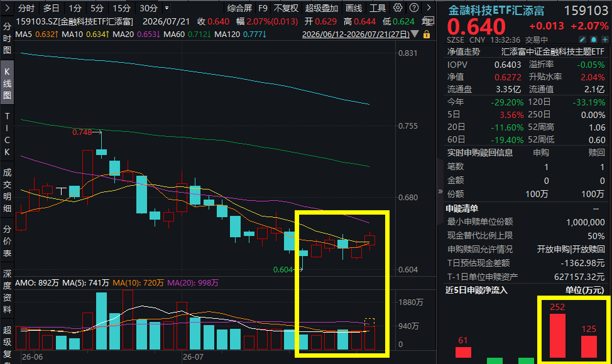
Task: Select the 画线 drawing tool
Action: point(354,8)
